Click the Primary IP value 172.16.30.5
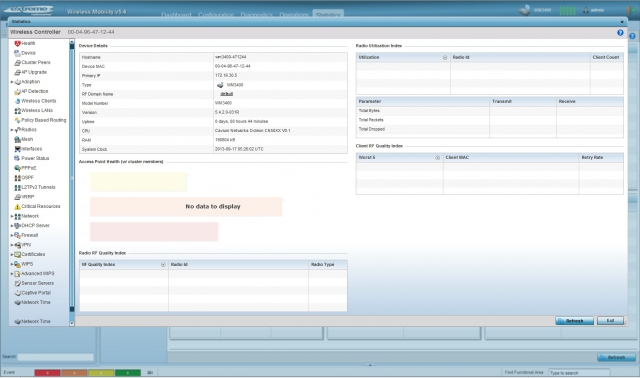The height and width of the screenshot is (378, 640). pos(226,76)
